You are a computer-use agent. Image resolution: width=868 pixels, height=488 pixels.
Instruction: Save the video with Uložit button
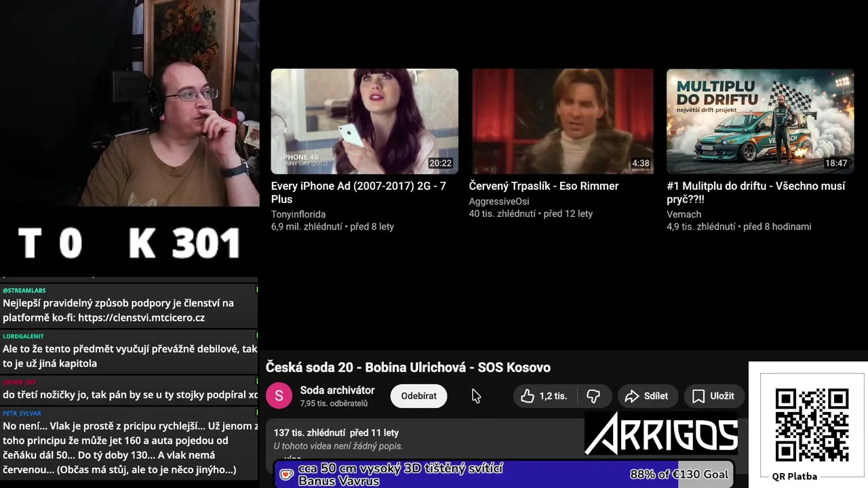tap(713, 396)
